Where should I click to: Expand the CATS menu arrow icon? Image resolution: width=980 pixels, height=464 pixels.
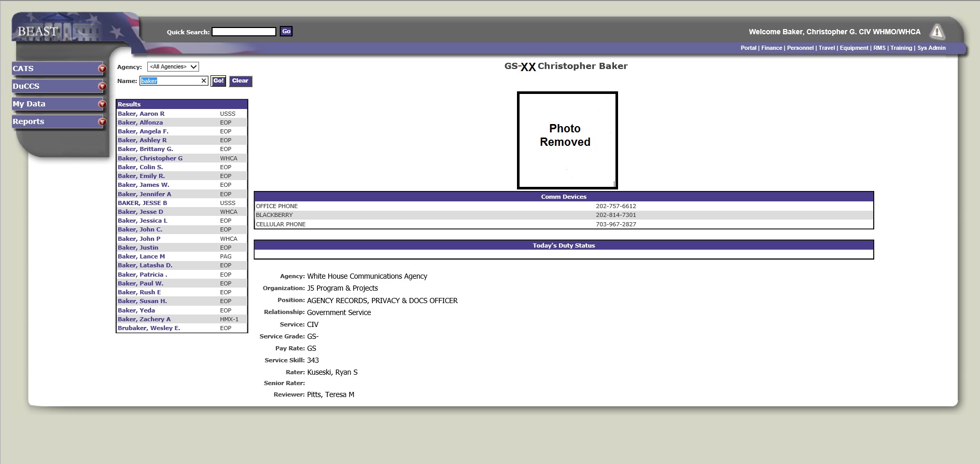(102, 69)
